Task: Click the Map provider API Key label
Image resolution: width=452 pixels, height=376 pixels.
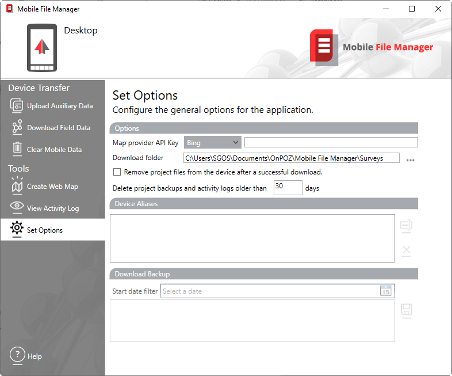Action: click(x=145, y=143)
